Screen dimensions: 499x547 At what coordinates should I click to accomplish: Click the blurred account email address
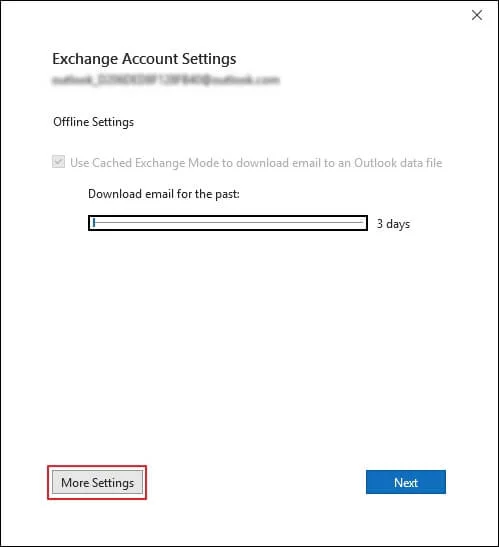coord(166,80)
